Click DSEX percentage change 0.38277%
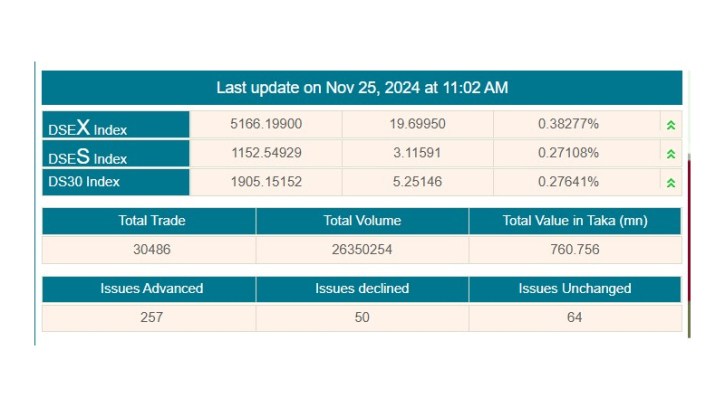 tap(568, 124)
